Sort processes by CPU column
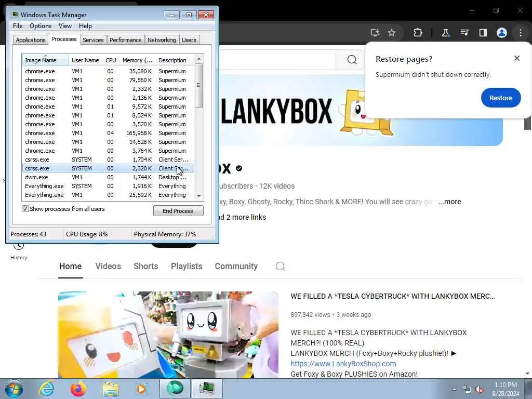 pyautogui.click(x=111, y=60)
